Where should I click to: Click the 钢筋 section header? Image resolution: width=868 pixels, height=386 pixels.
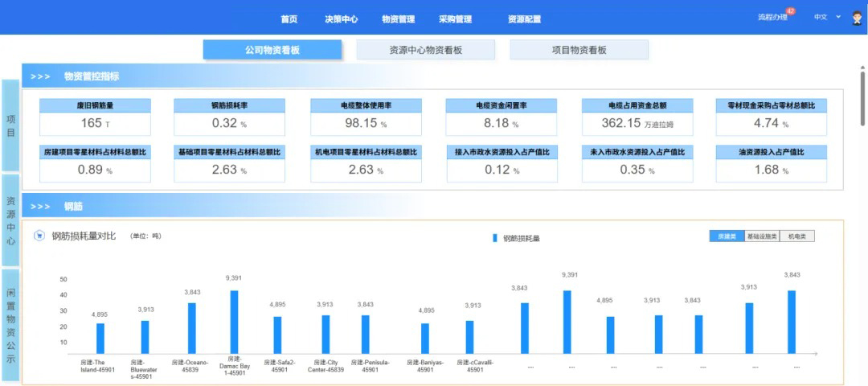tap(73, 207)
